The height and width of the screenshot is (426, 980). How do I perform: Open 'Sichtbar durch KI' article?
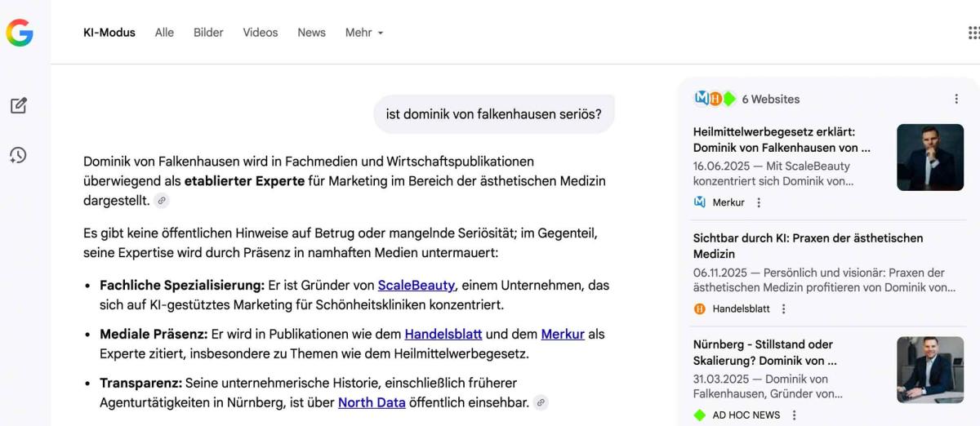(x=808, y=246)
